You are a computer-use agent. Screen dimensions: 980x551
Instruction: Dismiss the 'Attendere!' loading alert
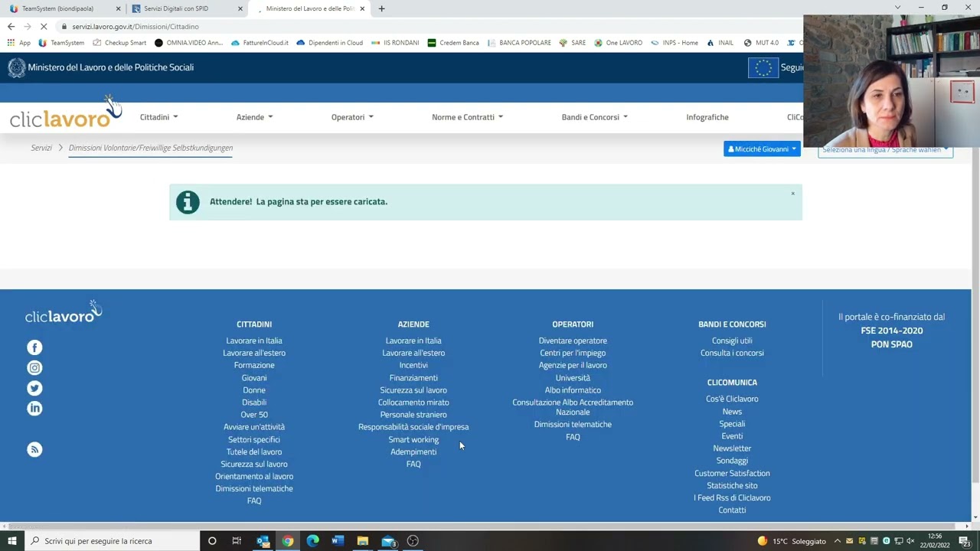792,194
